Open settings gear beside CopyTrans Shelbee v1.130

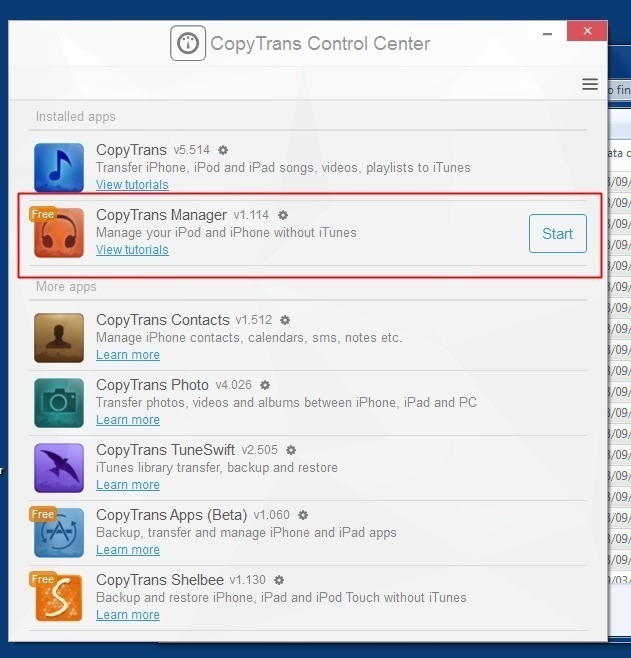[x=279, y=580]
